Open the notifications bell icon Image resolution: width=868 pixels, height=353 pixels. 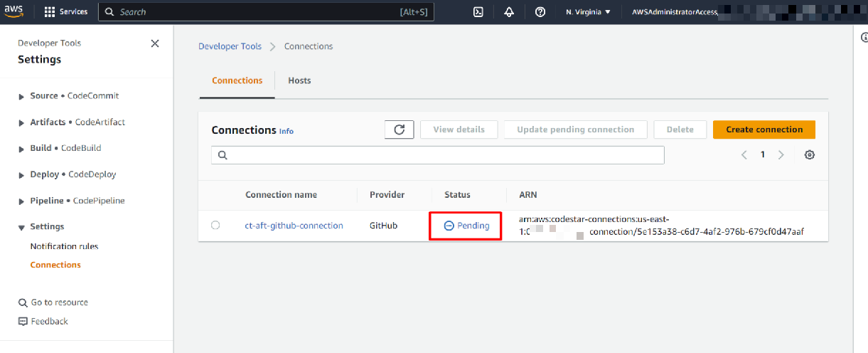click(509, 12)
